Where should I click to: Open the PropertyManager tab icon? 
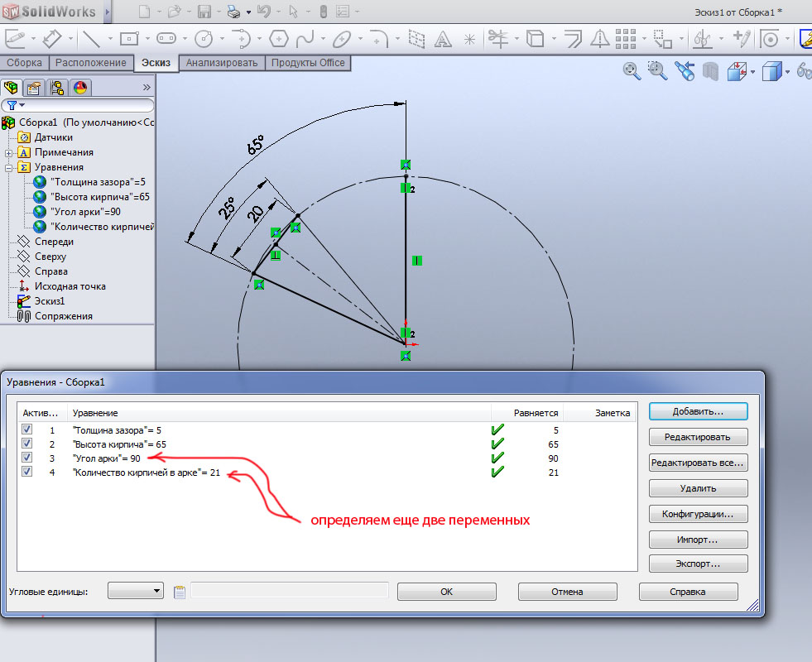34,88
